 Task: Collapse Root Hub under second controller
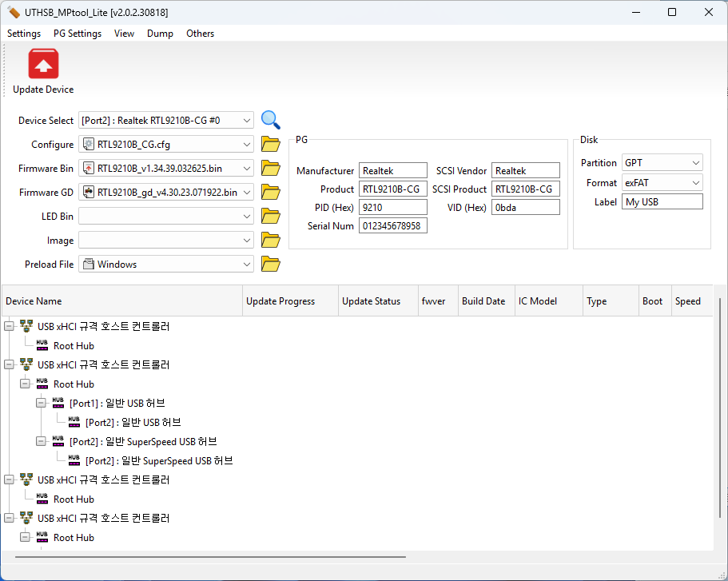(25, 384)
